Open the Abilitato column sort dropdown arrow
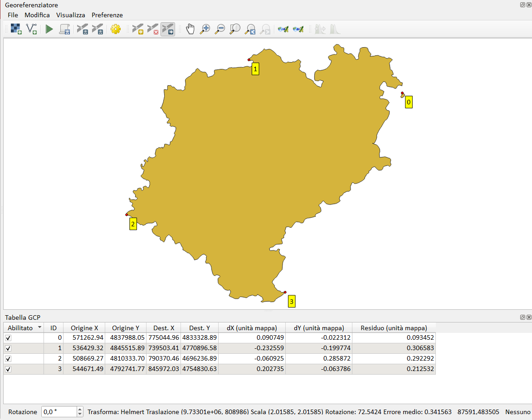The height and width of the screenshot is (420, 532). point(40,327)
